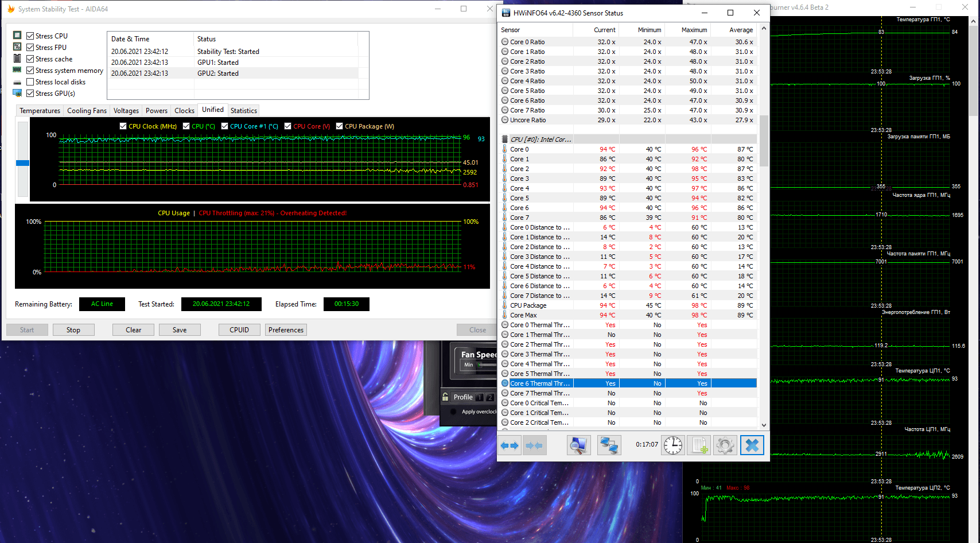This screenshot has height=543, width=980.
Task: Click the collapse columns arrows icon in HWiNFO
Action: click(534, 445)
